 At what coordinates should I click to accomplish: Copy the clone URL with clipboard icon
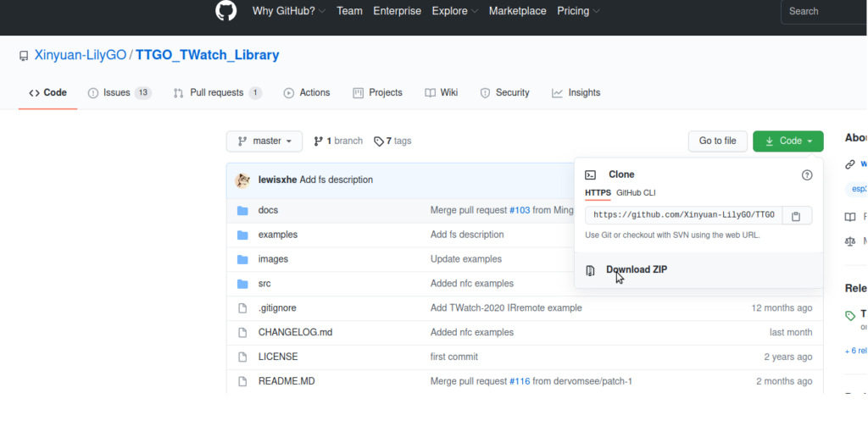click(x=796, y=216)
